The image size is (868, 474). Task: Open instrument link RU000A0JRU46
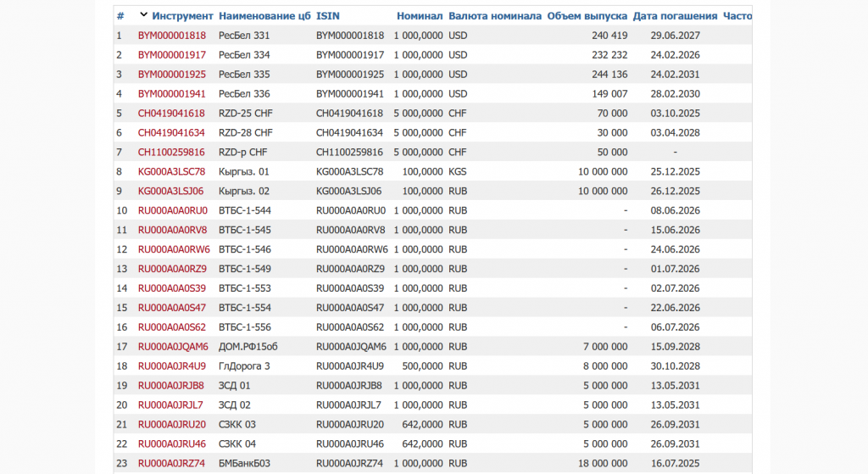[171, 443]
